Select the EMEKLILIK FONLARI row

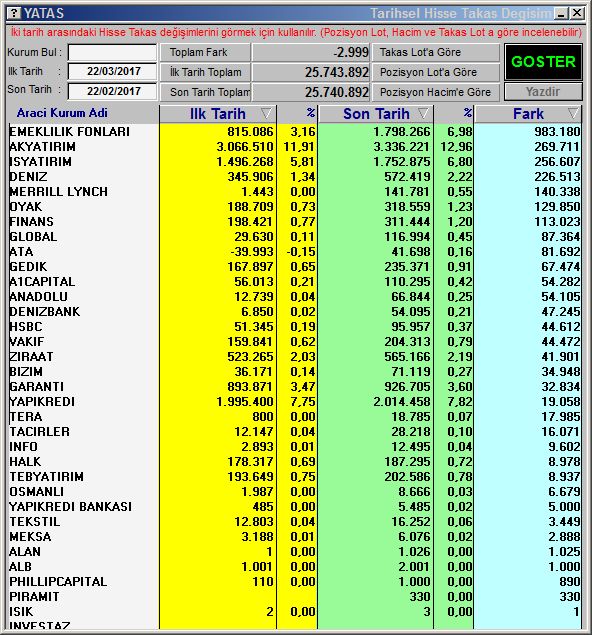coord(295,132)
